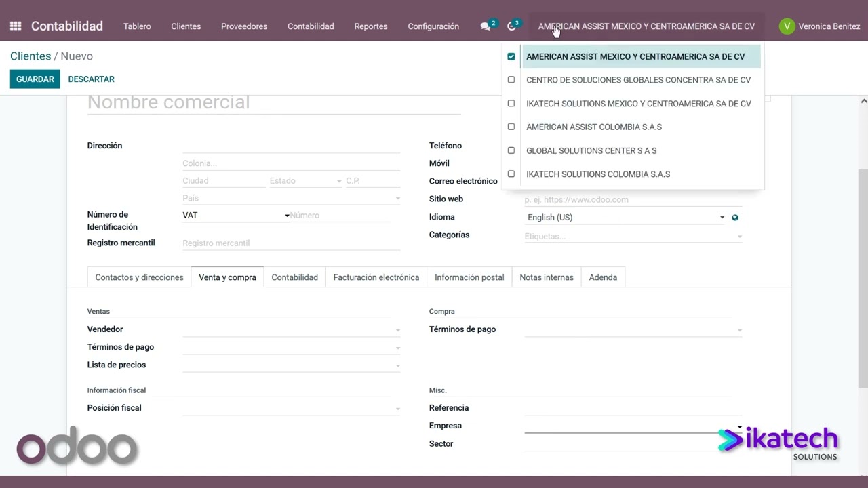
Task: Switch to Facturación electrónica tab
Action: pos(376,277)
